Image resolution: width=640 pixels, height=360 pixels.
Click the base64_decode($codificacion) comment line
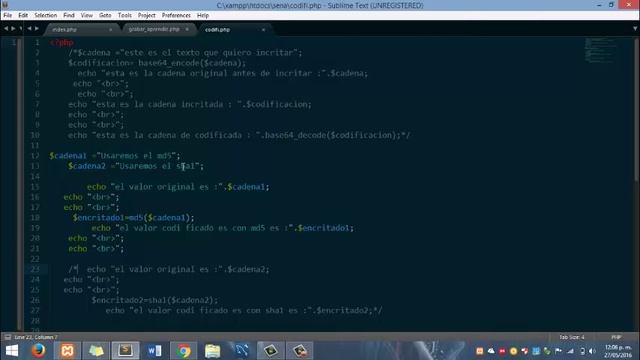[239, 135]
